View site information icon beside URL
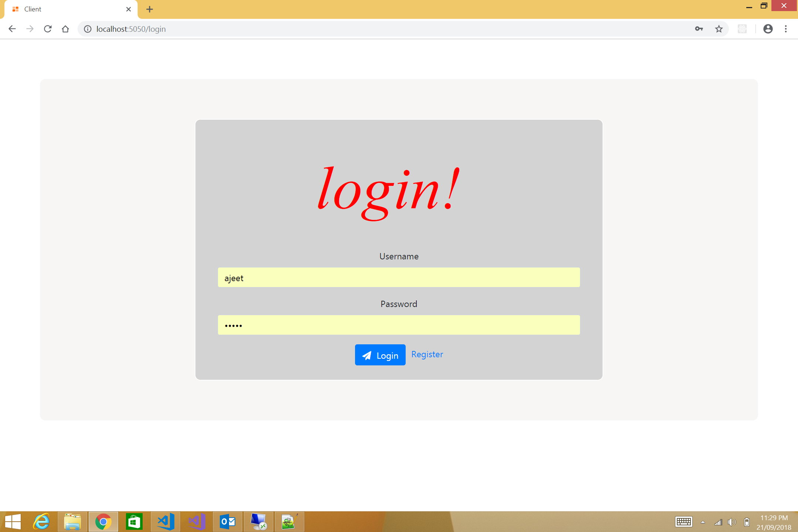The image size is (798, 532). coord(88,29)
